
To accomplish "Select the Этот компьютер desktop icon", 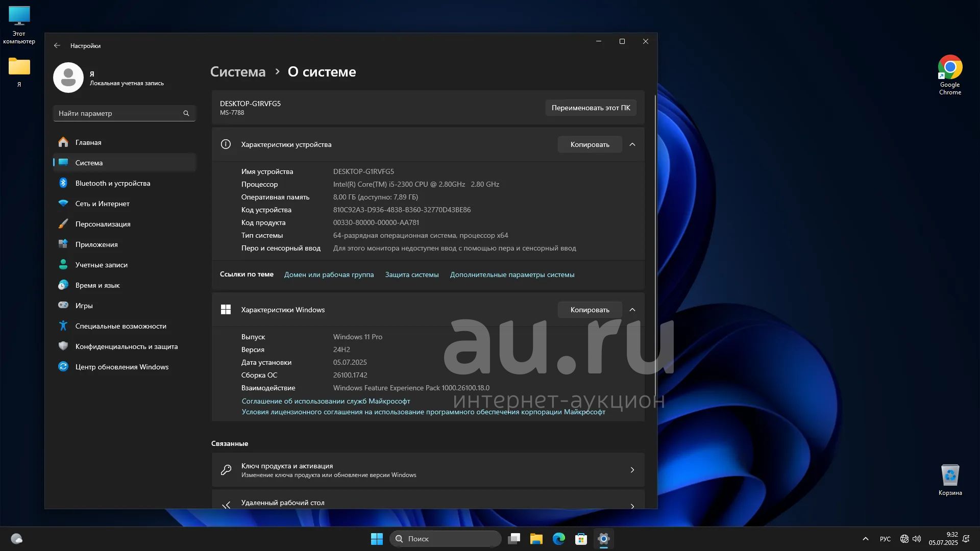I will point(19,25).
